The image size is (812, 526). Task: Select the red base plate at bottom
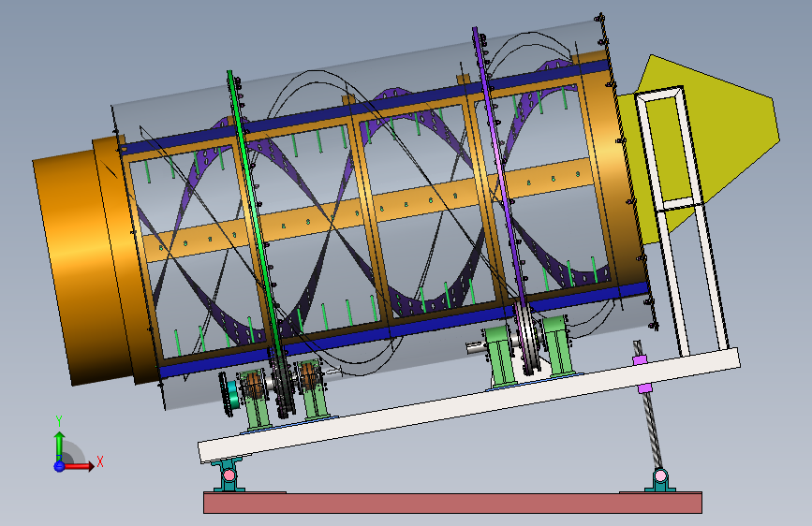click(x=452, y=503)
